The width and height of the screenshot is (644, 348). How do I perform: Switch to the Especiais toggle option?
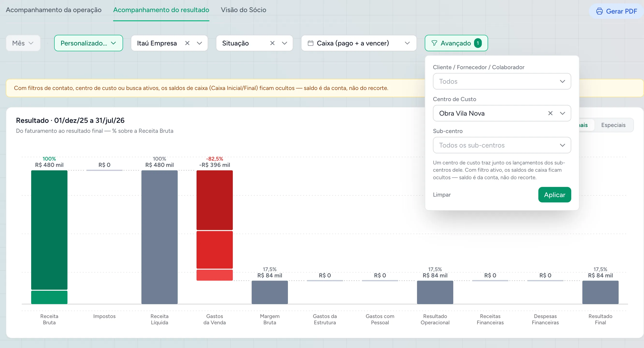613,125
